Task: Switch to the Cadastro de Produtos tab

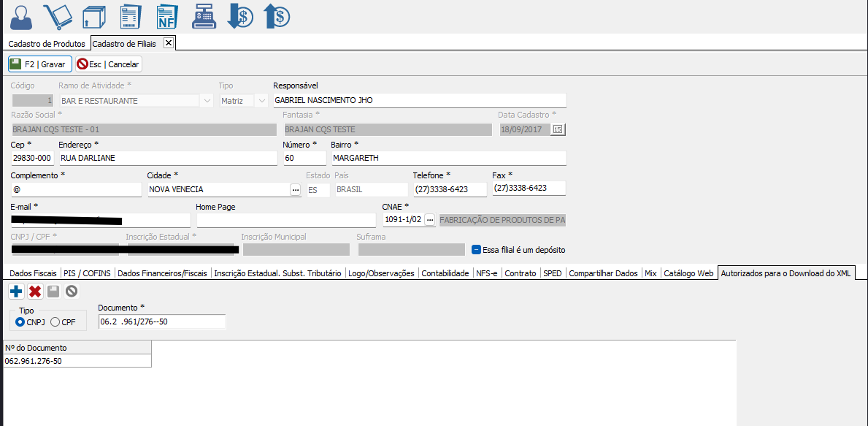Action: coord(47,44)
